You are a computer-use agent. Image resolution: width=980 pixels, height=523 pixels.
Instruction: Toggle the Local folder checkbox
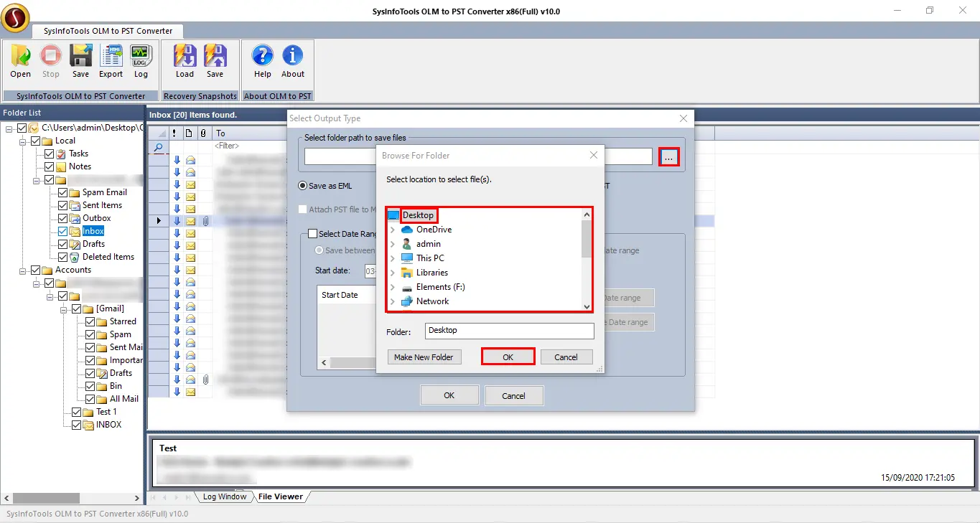36,141
